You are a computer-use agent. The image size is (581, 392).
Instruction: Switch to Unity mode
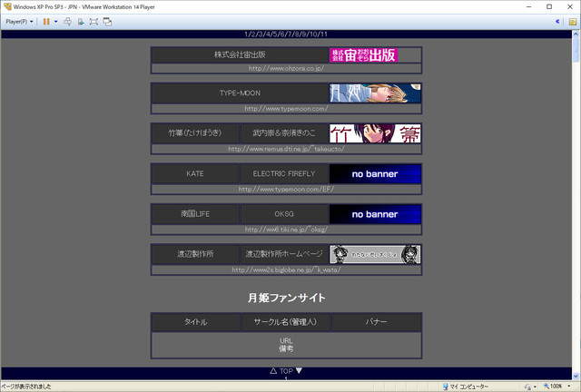(107, 22)
